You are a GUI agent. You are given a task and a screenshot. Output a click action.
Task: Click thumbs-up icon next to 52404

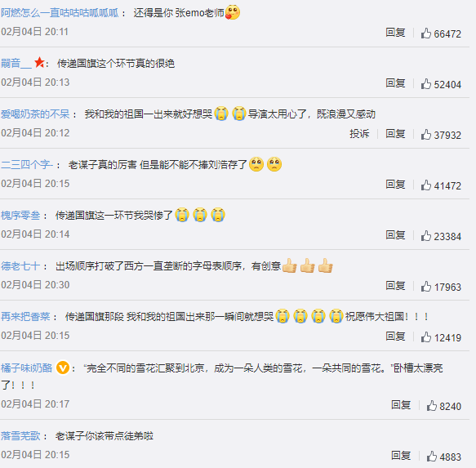[x=426, y=84]
